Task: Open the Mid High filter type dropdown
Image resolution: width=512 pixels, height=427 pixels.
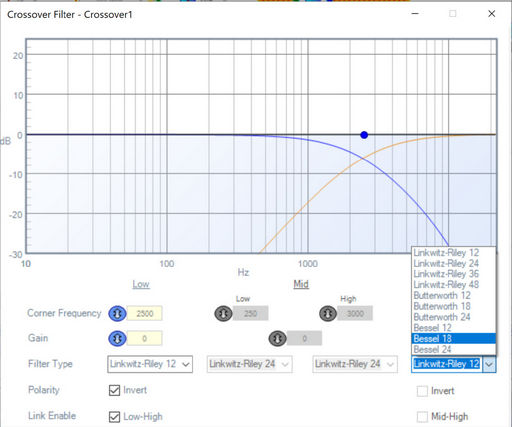Action: [355, 364]
